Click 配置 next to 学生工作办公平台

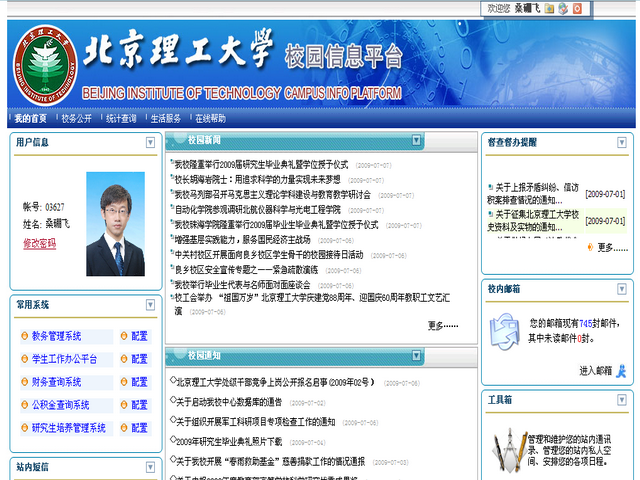[x=139, y=359]
